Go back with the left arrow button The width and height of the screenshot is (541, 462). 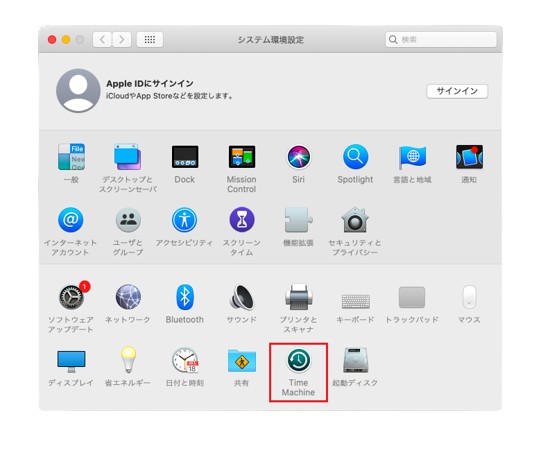(x=102, y=40)
